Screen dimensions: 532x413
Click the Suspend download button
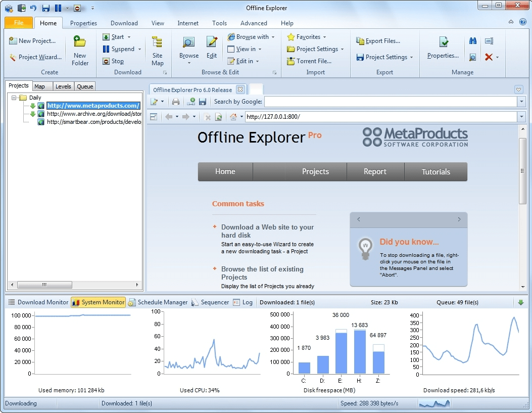click(x=119, y=49)
